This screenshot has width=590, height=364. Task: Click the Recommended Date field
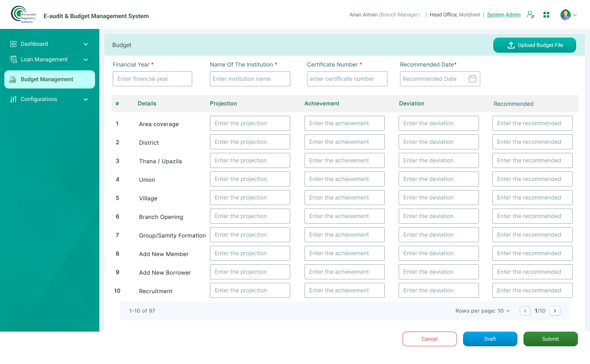440,79
